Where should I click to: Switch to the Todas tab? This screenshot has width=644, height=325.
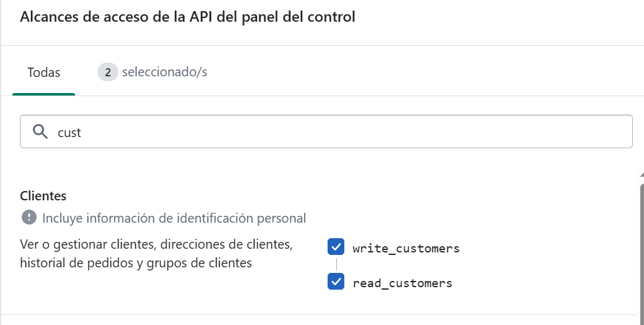(43, 72)
